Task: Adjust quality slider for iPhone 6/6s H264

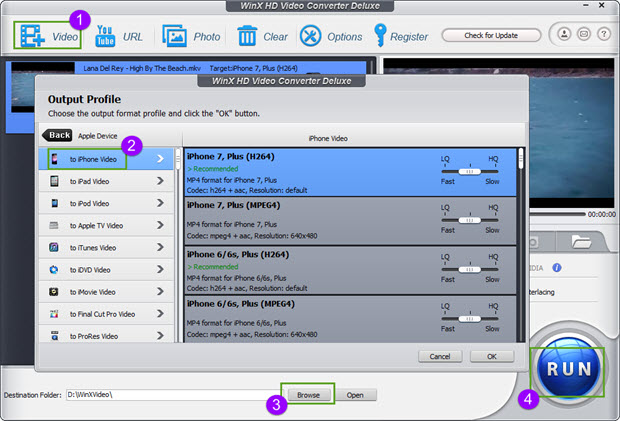Action: [x=470, y=270]
